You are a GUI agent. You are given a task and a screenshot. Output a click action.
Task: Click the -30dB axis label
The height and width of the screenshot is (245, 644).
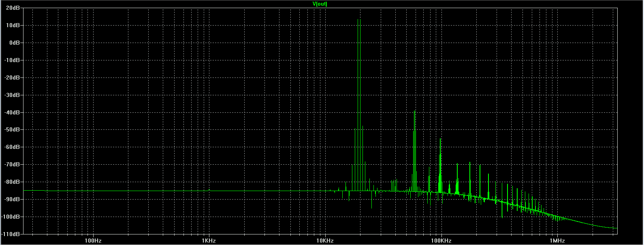(x=12, y=95)
